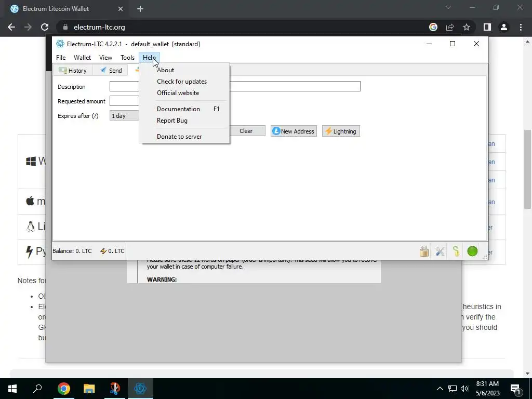Click the taskbar clock 8:31 AM
The image size is (532, 399).
click(x=487, y=384)
